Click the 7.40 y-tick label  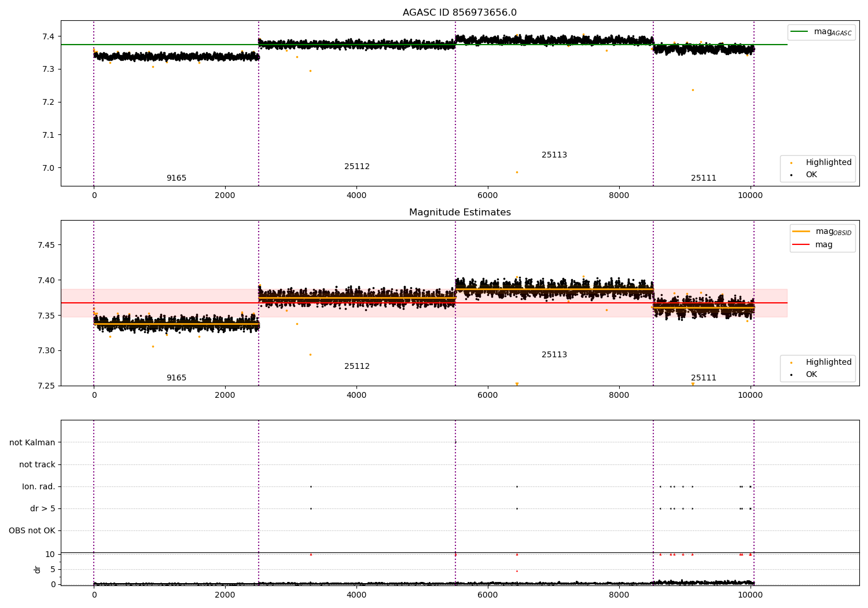click(46, 281)
